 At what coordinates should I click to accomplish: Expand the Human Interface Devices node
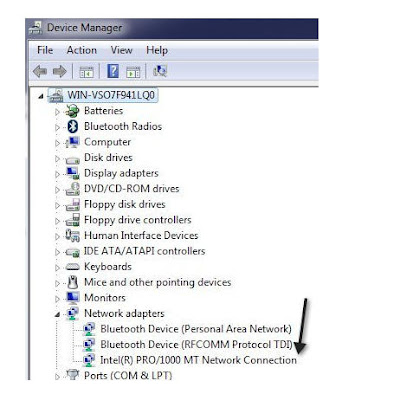pyautogui.click(x=57, y=236)
